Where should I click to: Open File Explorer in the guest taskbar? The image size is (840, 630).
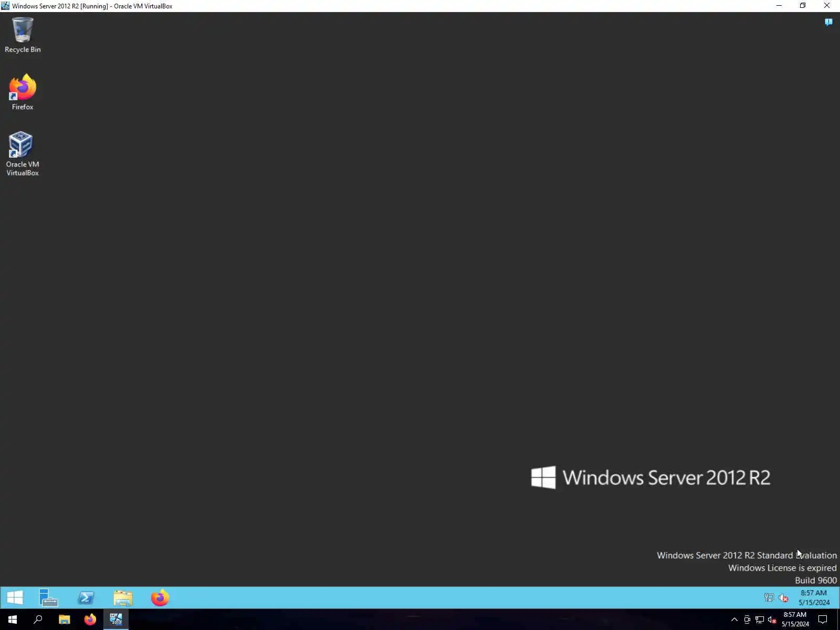click(x=123, y=597)
